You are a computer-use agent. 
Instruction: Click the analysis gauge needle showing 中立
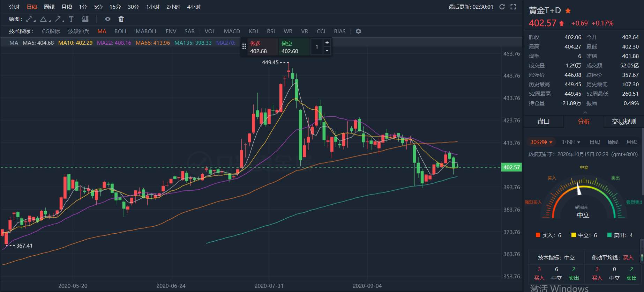coord(579,188)
